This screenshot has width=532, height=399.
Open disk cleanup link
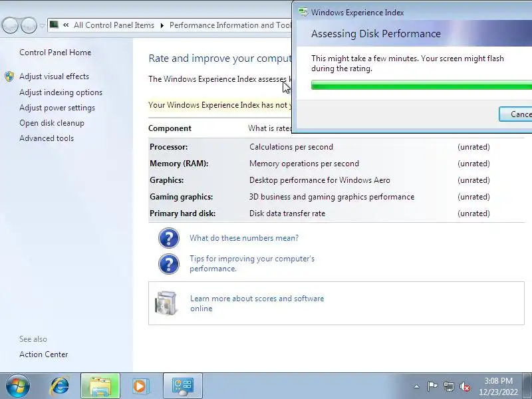tap(52, 123)
